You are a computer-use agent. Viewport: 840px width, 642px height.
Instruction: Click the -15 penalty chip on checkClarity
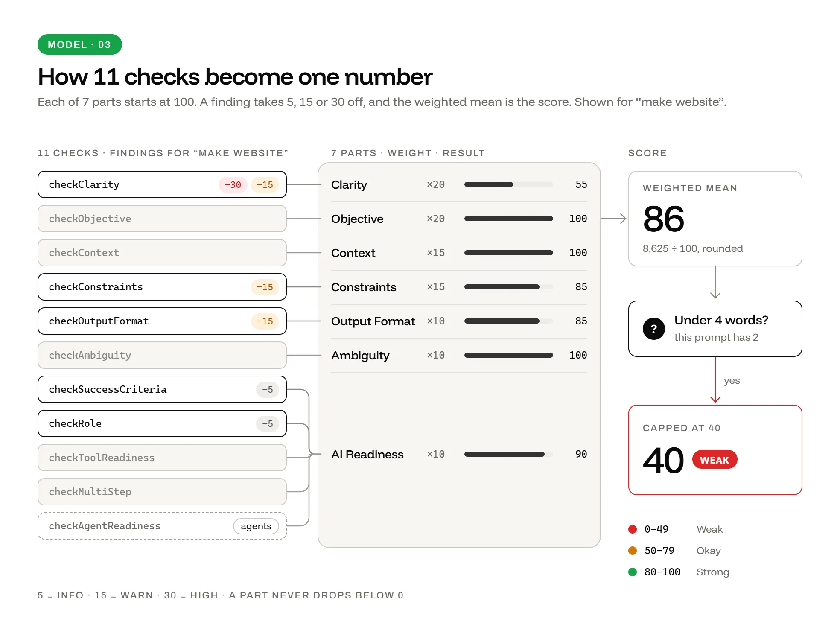click(265, 185)
